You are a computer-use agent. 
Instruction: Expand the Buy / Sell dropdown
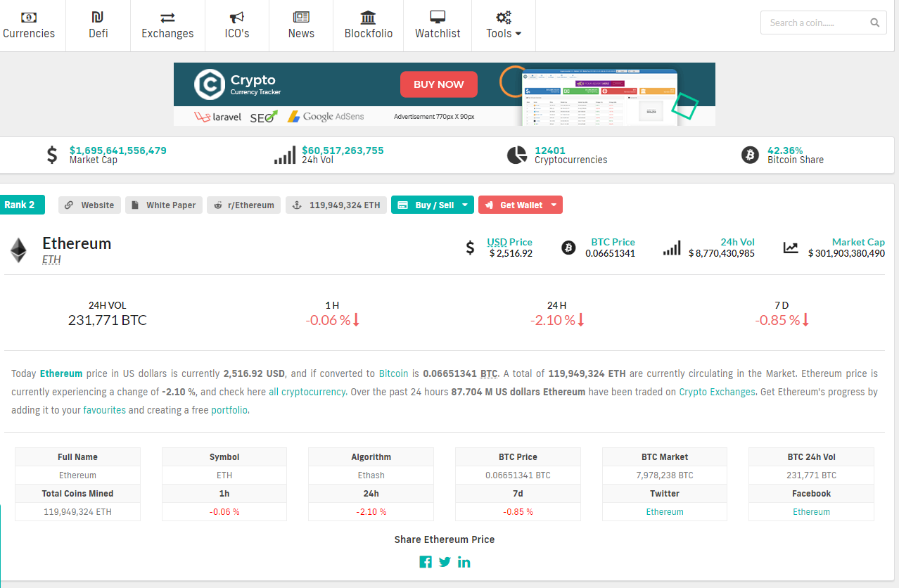(433, 205)
